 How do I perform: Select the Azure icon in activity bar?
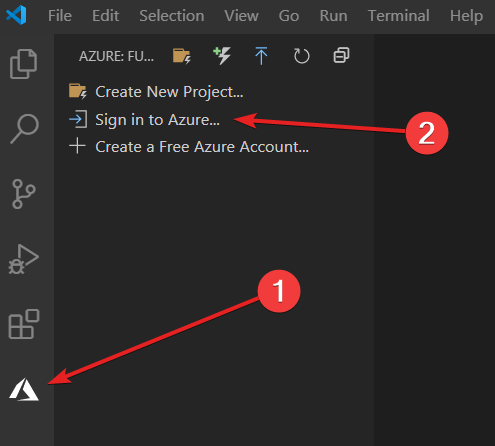(x=24, y=389)
